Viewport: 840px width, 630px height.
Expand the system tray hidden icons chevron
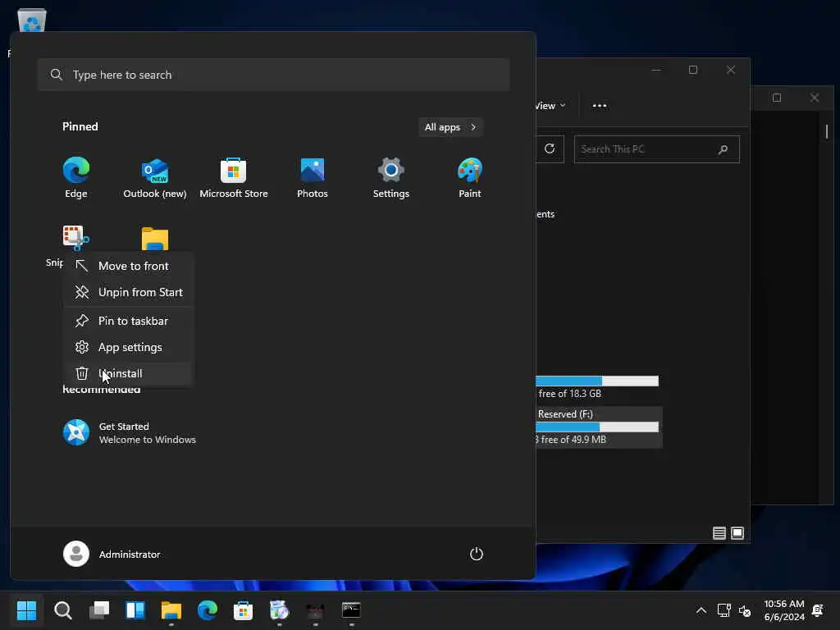point(701,610)
